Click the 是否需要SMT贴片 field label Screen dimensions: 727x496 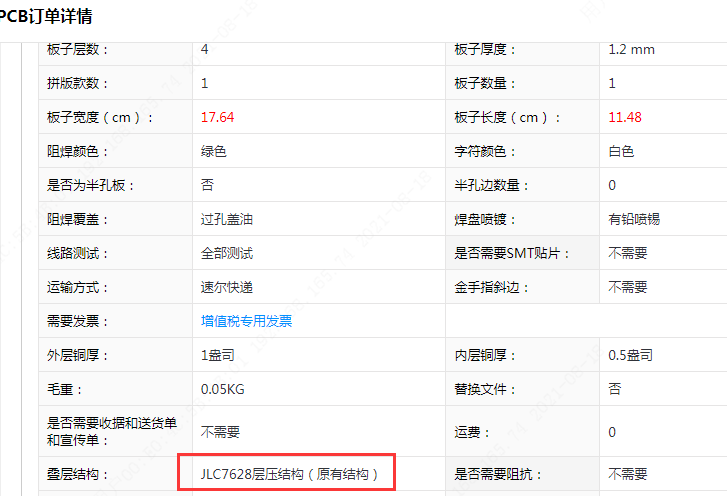point(511,253)
